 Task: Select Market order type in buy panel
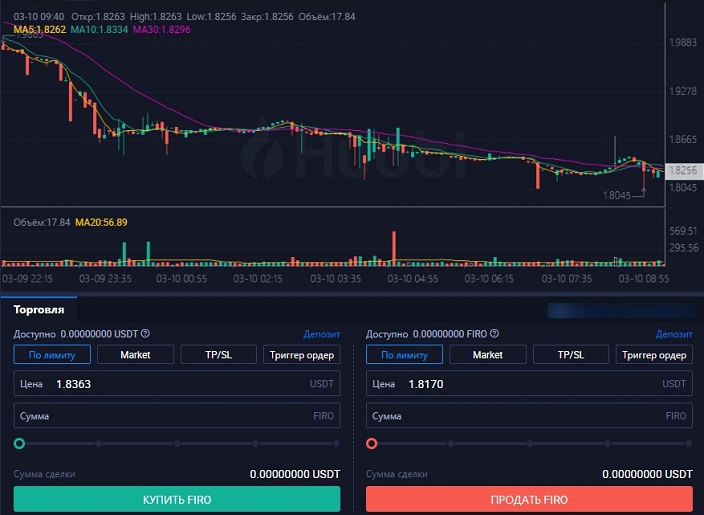[x=135, y=355]
